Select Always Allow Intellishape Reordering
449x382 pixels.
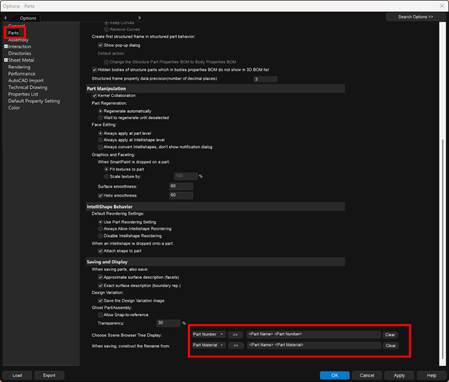[x=100, y=229]
